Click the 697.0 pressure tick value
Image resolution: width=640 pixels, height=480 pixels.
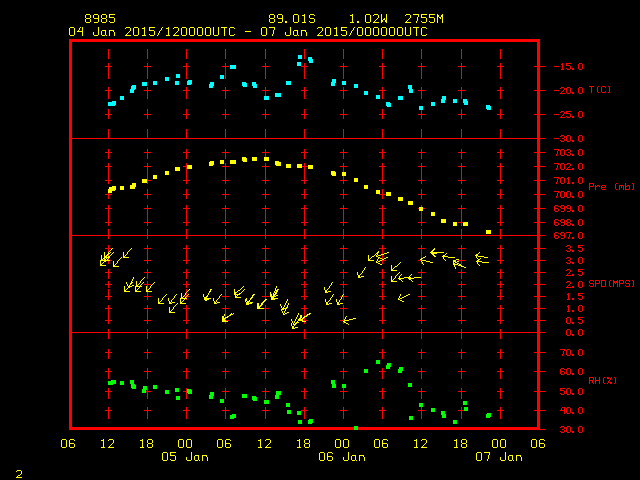tap(568, 236)
